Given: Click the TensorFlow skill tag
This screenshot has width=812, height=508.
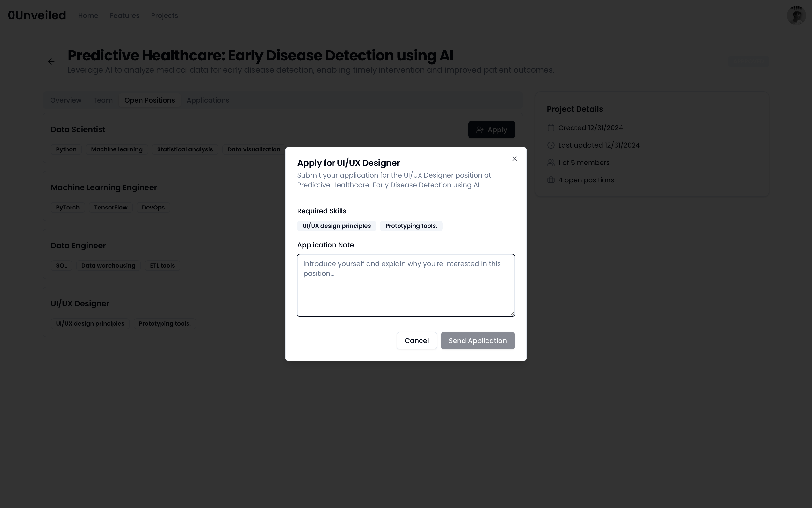Looking at the screenshot, I should pyautogui.click(x=111, y=208).
